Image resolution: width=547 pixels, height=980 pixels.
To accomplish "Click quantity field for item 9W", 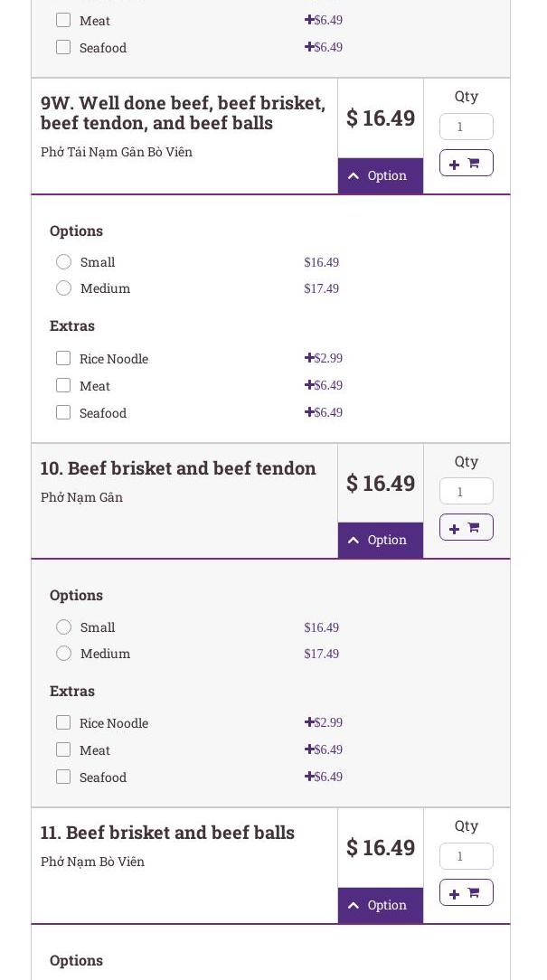I will (466, 127).
